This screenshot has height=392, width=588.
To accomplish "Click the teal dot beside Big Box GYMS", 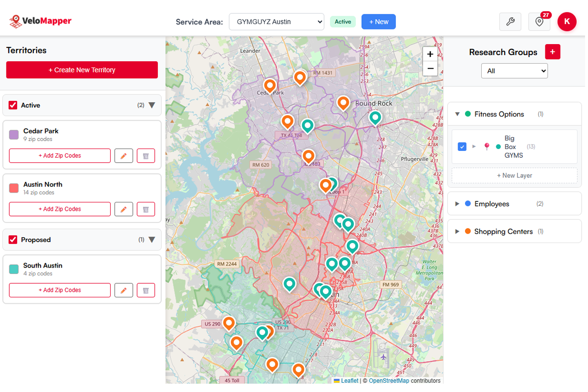I will (498, 147).
